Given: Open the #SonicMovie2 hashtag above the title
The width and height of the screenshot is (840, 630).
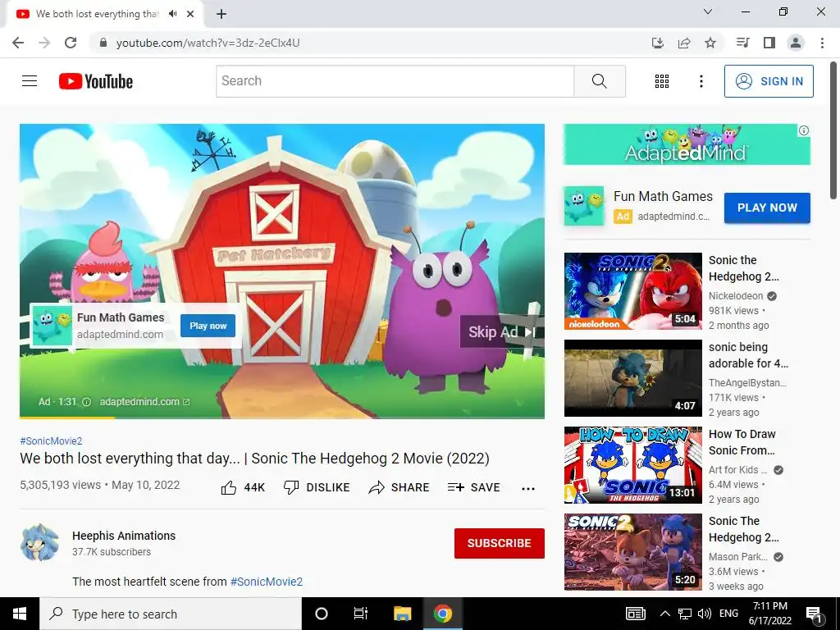Looking at the screenshot, I should [51, 441].
